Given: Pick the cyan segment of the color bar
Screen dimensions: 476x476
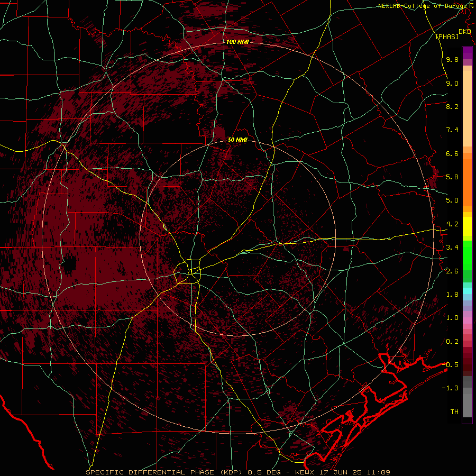Looking at the screenshot, I should click(x=467, y=291).
